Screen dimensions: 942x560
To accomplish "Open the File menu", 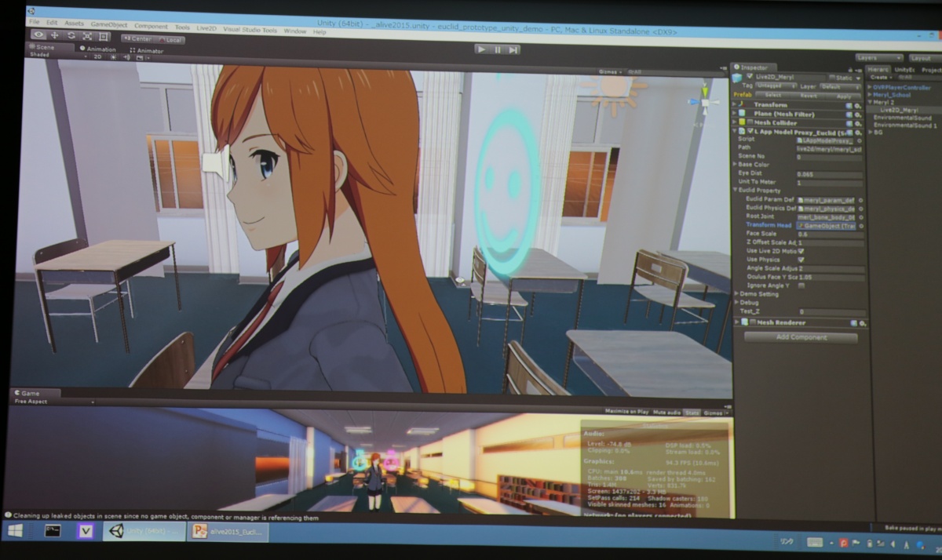I will pos(34,22).
